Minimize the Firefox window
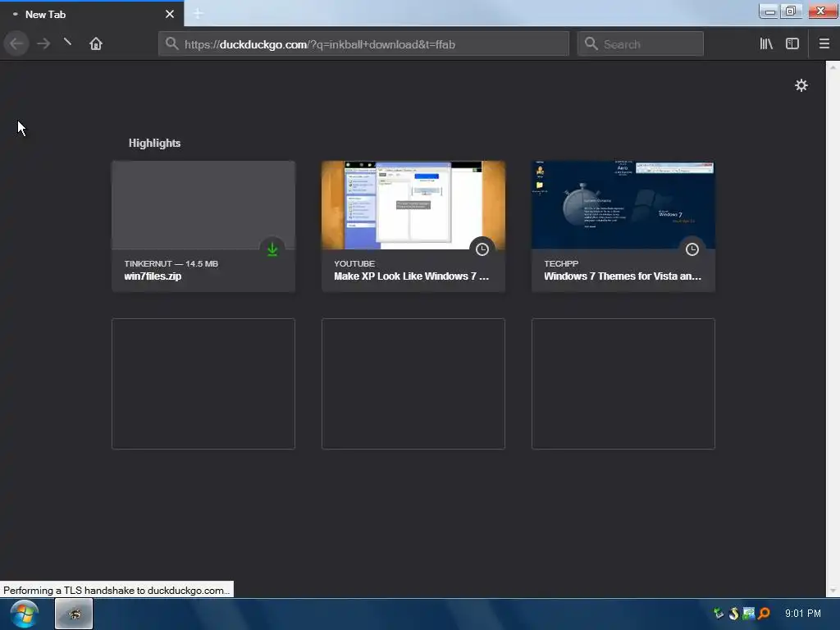 click(x=769, y=11)
